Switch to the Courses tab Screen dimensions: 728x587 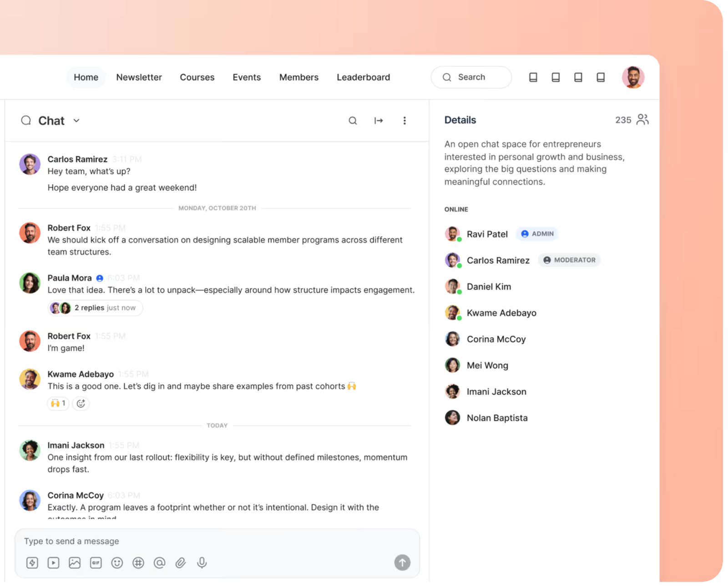click(197, 77)
